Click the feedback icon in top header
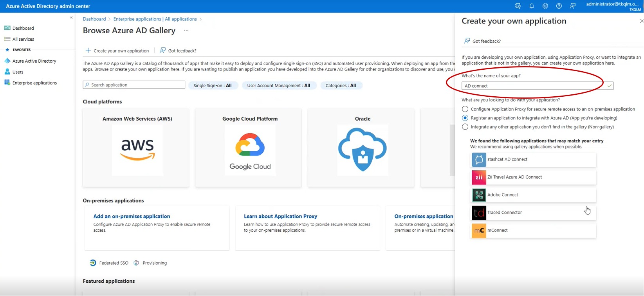The image size is (644, 296). coord(573,6)
